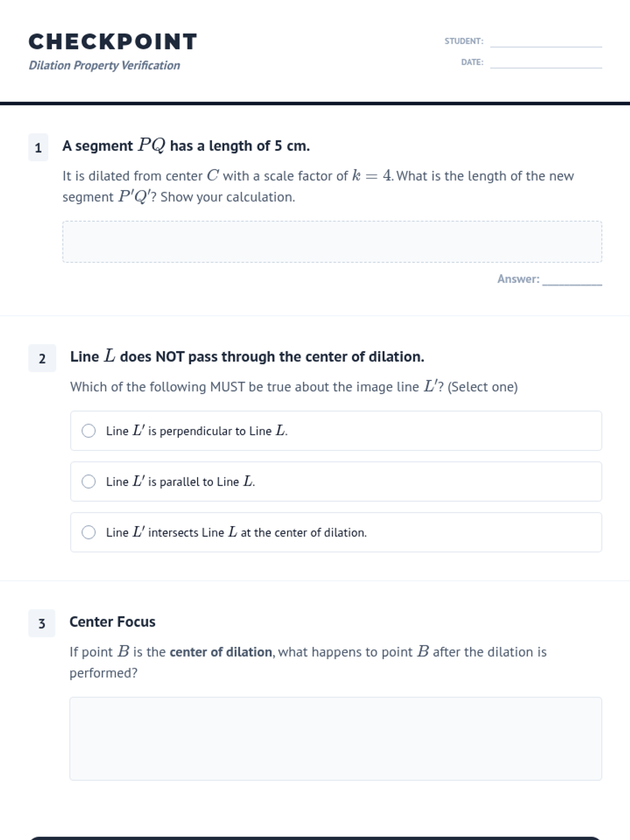Click the "Line L does NOT pass" heading
The image size is (630, 840).
click(247, 356)
